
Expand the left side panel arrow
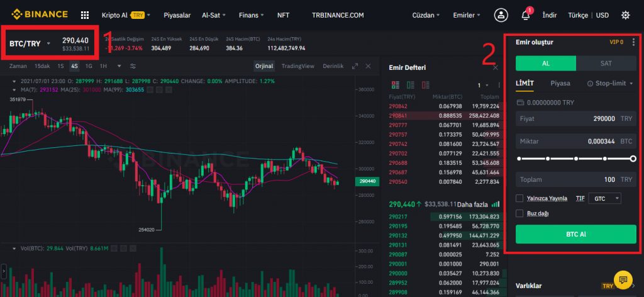tap(3, 272)
